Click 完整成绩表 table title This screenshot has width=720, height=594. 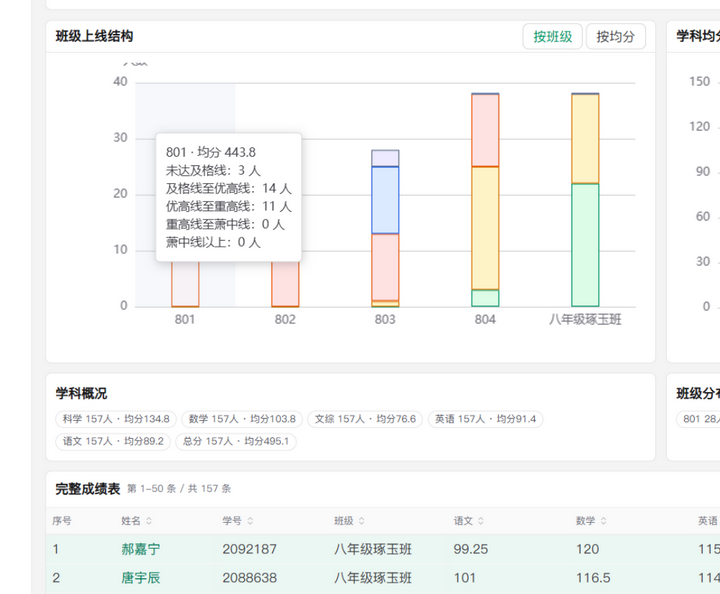[x=88, y=489]
